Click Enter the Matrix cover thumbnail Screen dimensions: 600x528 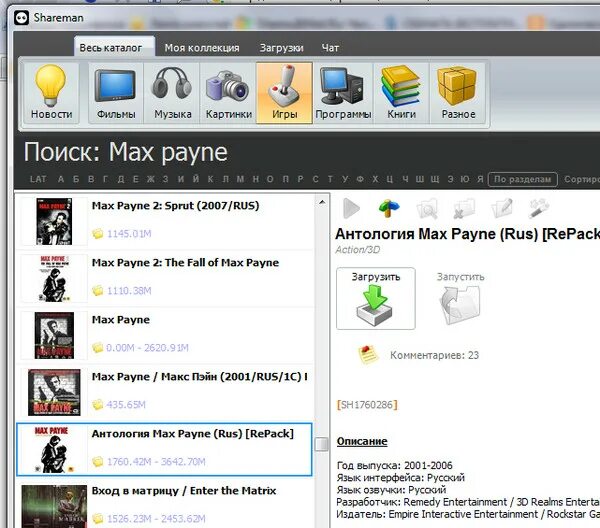point(54,506)
